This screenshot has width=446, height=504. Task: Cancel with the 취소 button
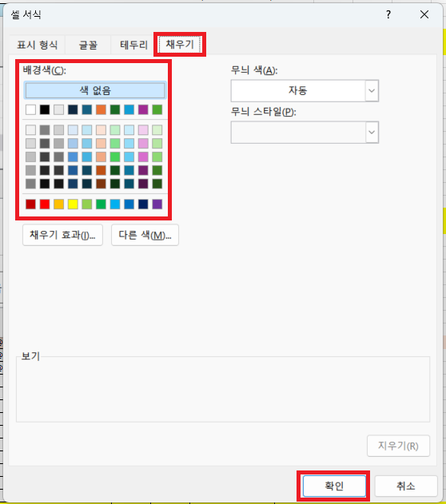click(406, 486)
